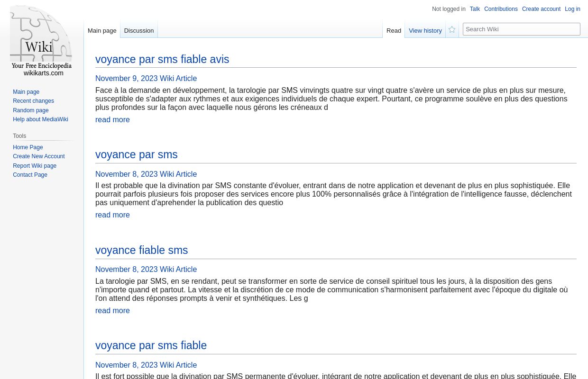This screenshot has height=379, width=588.
Task: Go to Home Page under Tools
Action: click(x=28, y=147)
